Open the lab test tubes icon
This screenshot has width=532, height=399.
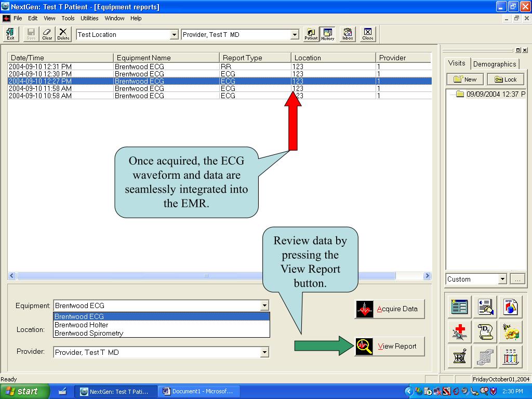(x=510, y=357)
